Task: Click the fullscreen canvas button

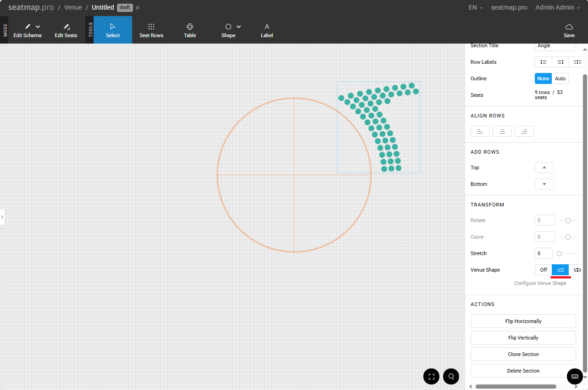Action: [431, 377]
